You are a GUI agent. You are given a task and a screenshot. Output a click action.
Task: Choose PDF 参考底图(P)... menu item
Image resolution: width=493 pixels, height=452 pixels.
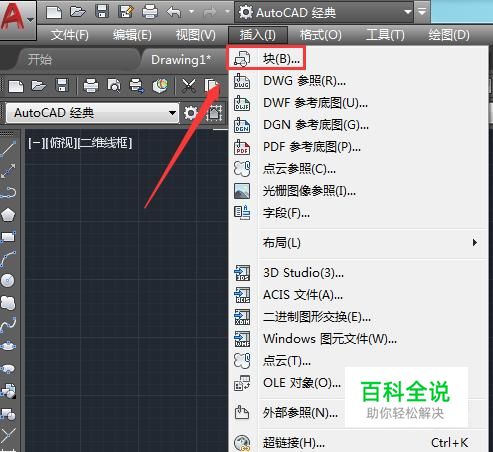click(358, 147)
